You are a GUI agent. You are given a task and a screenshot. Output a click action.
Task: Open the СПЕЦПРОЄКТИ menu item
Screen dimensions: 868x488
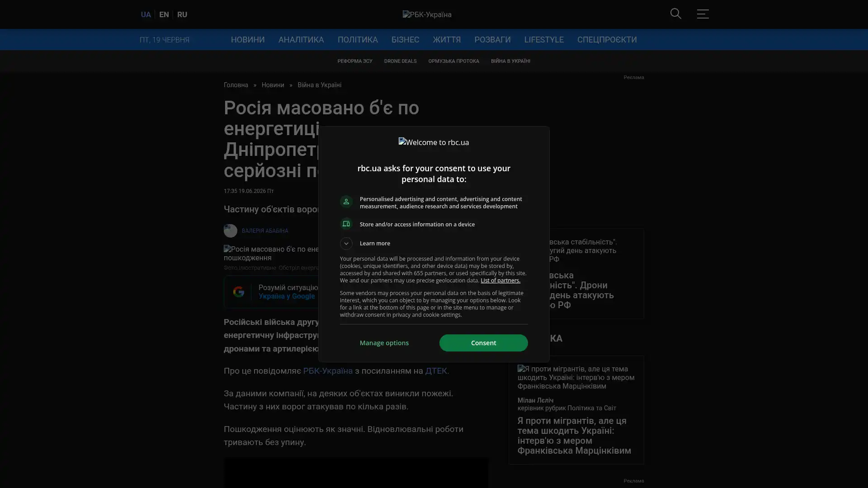(x=607, y=40)
